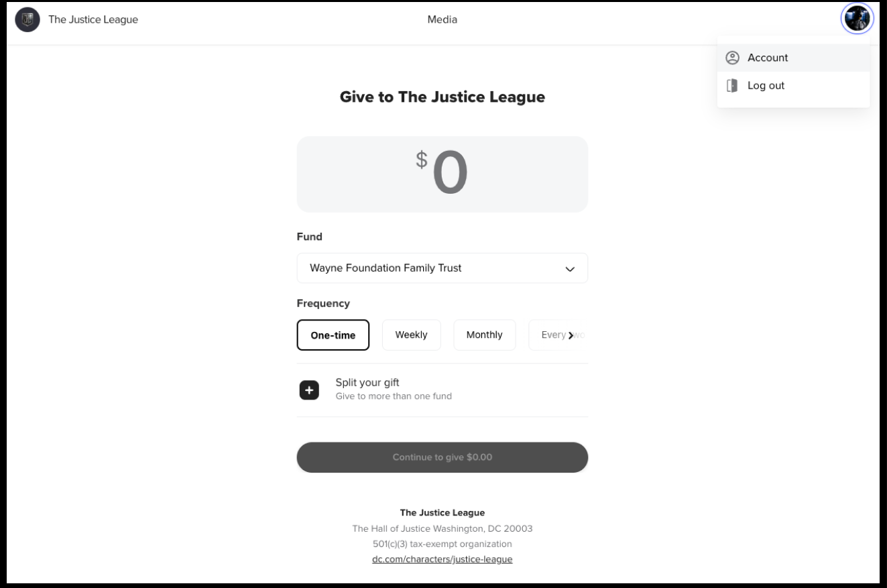The image size is (887, 588).
Task: Select the Log out menu entry label
Action: 766,86
